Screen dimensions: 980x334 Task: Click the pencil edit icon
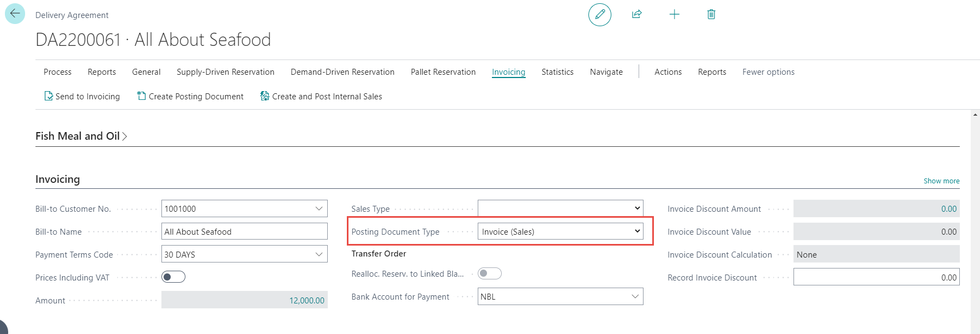point(599,15)
